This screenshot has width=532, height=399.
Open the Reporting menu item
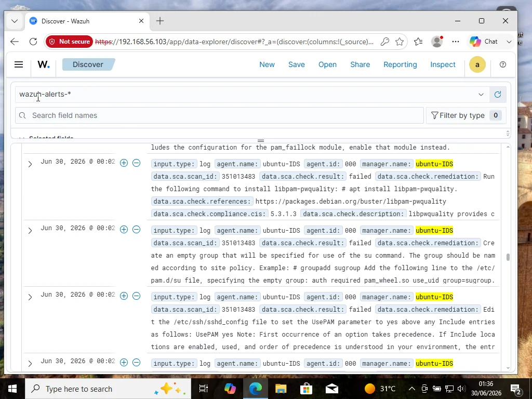[400, 64]
